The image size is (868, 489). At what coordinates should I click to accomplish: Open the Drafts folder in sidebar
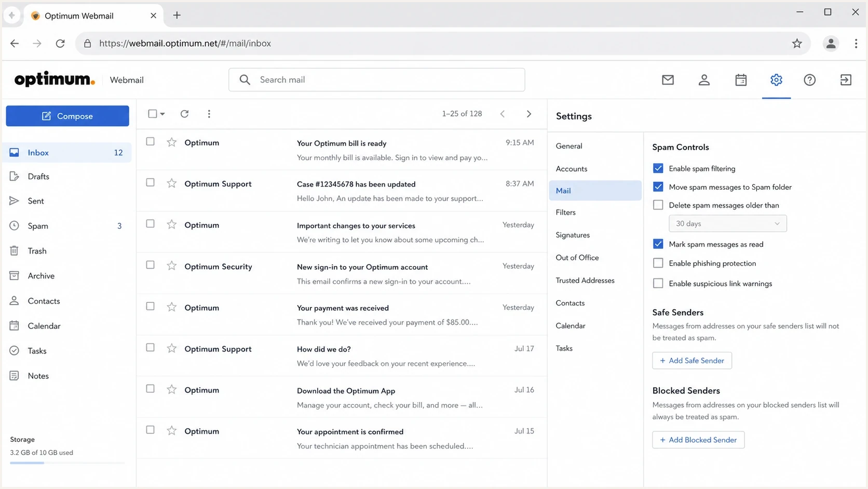[67, 177]
